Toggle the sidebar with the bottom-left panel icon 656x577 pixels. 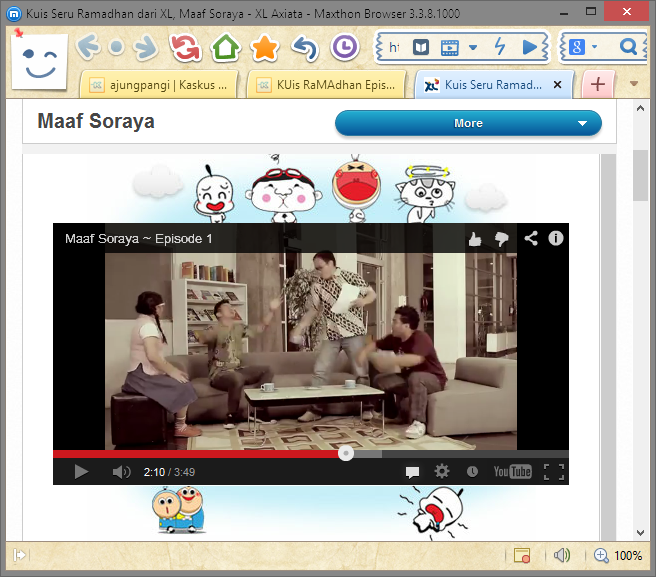click(x=19, y=555)
